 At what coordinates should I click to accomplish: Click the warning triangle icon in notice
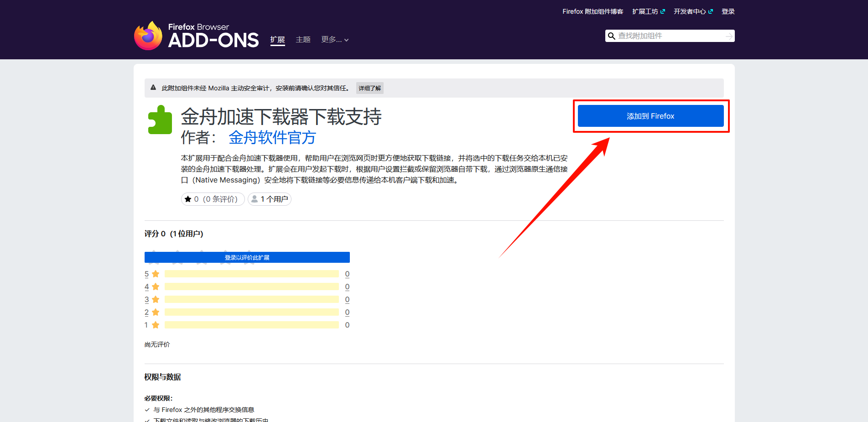click(x=153, y=88)
